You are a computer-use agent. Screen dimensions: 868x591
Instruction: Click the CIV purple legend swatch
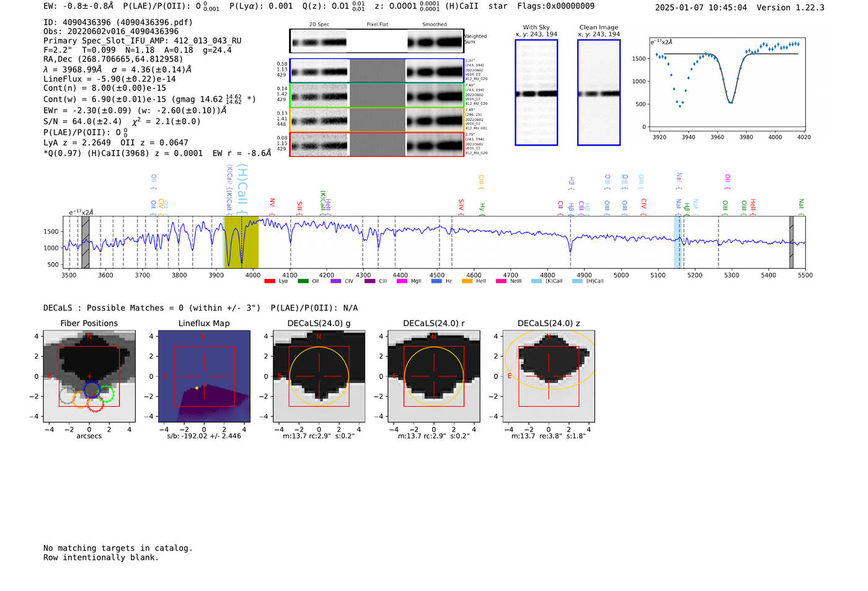335,281
